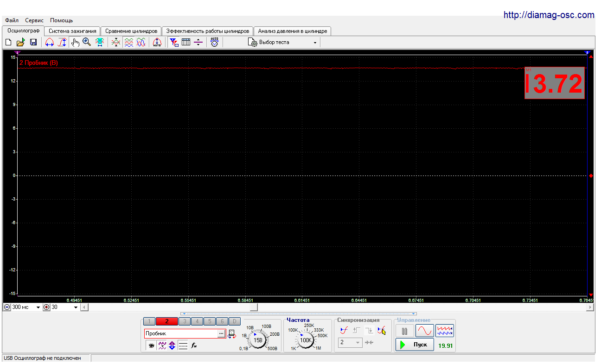Toggle channel visibility eye icon
The width and height of the screenshot is (601, 364).
pos(151,345)
